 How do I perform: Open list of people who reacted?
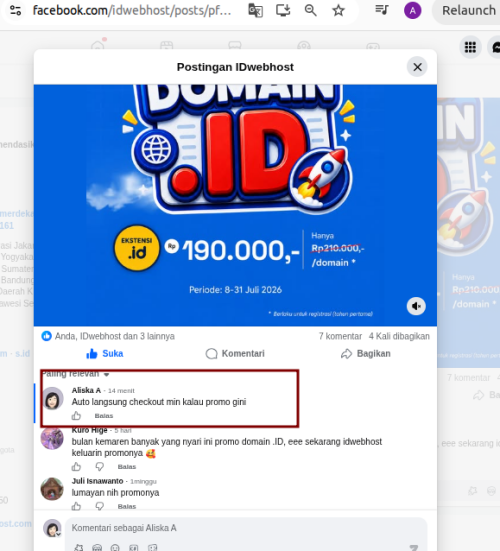click(x=115, y=336)
